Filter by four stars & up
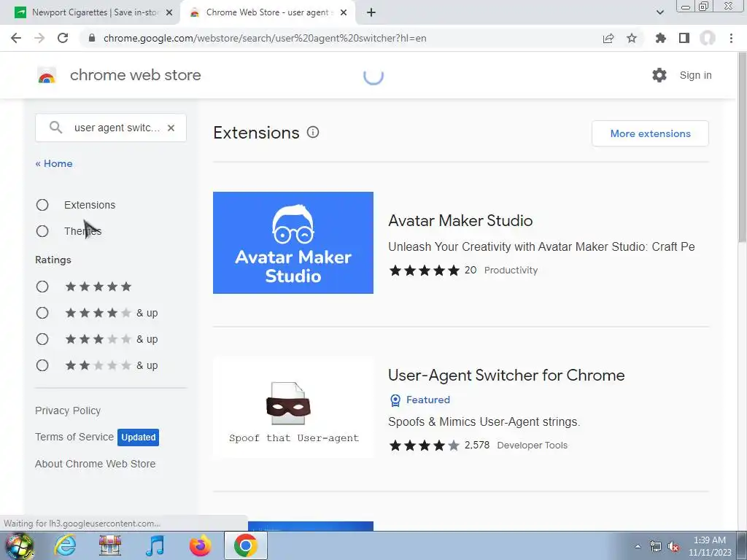The width and height of the screenshot is (747, 560). tap(42, 313)
